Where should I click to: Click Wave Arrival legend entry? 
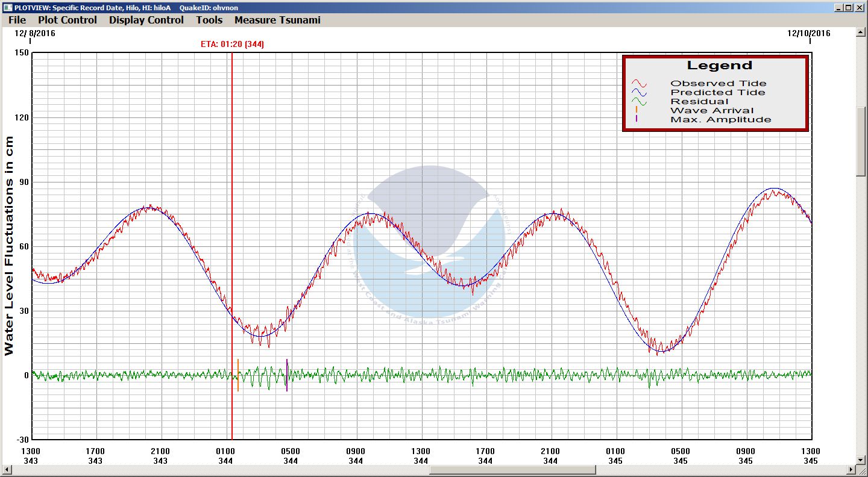point(712,111)
